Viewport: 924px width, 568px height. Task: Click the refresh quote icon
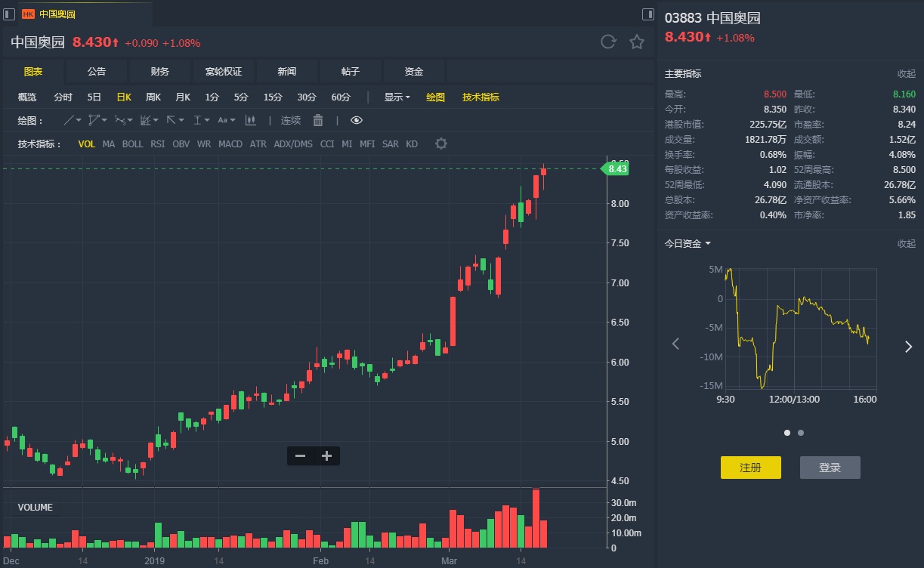[x=608, y=42]
